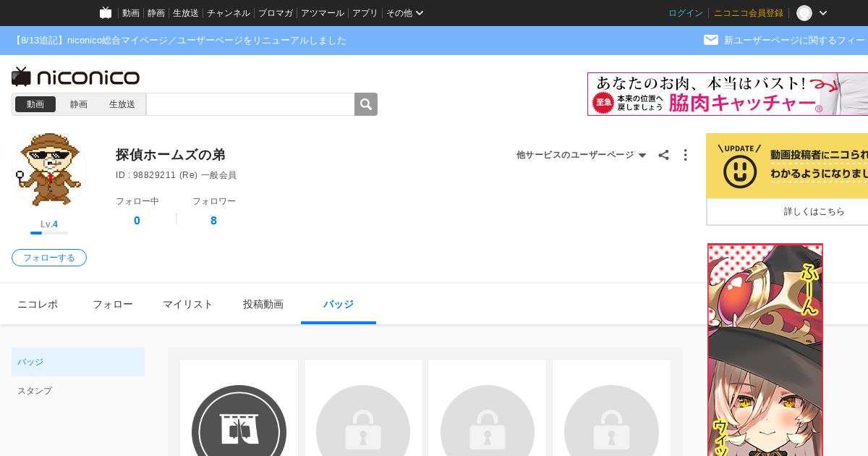Select the 生放送 search mode toggle
Screen dimensions: 868x456
pos(122,104)
